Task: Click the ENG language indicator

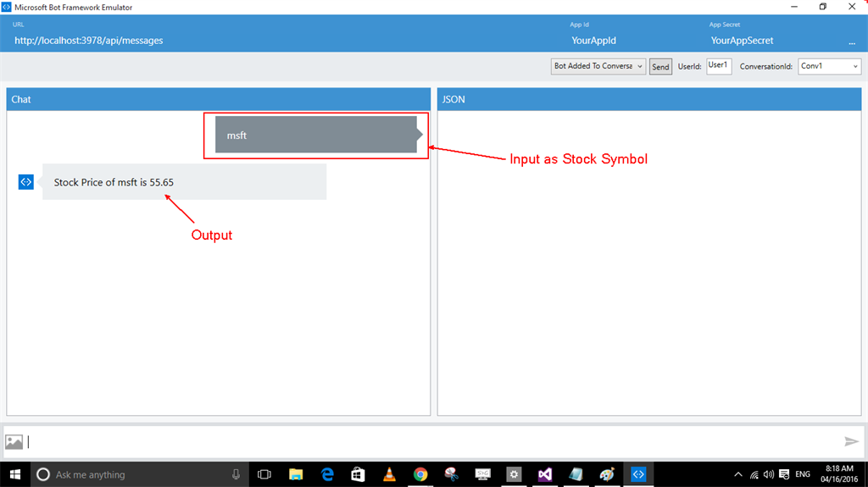Action: (x=803, y=474)
